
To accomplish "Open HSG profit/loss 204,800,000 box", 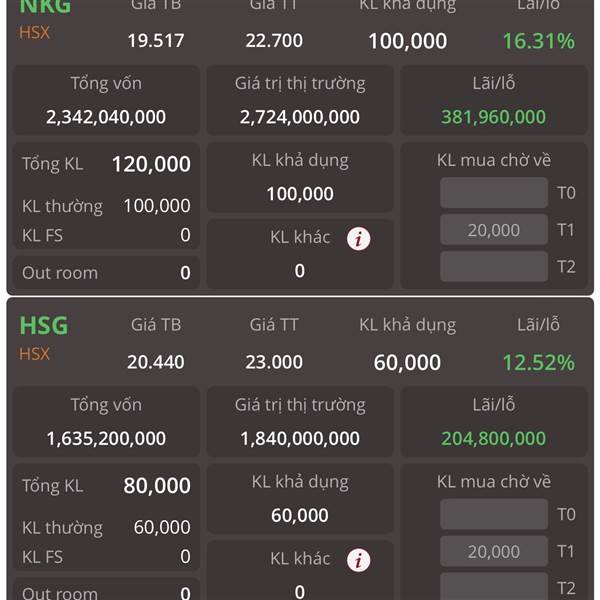I will (494, 422).
